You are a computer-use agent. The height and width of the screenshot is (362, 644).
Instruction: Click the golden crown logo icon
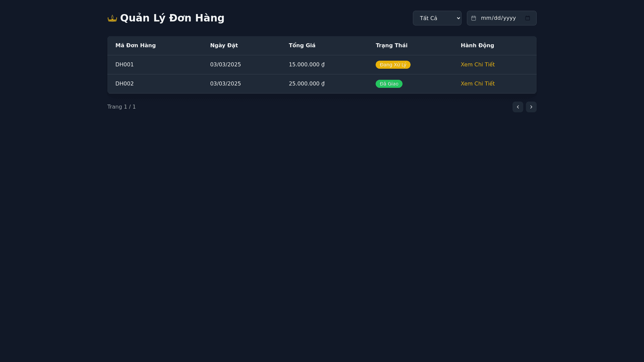(112, 18)
